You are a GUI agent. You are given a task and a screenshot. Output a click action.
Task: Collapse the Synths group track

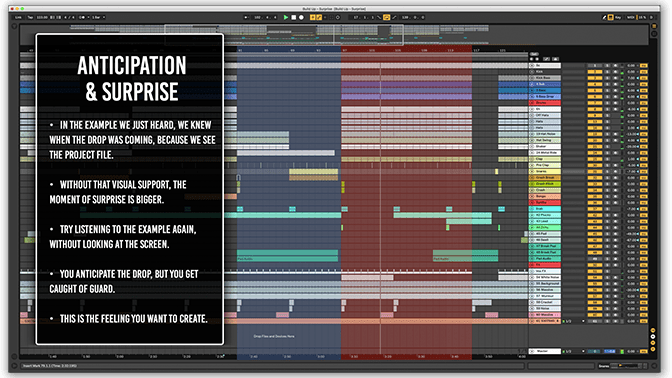pyautogui.click(x=532, y=202)
